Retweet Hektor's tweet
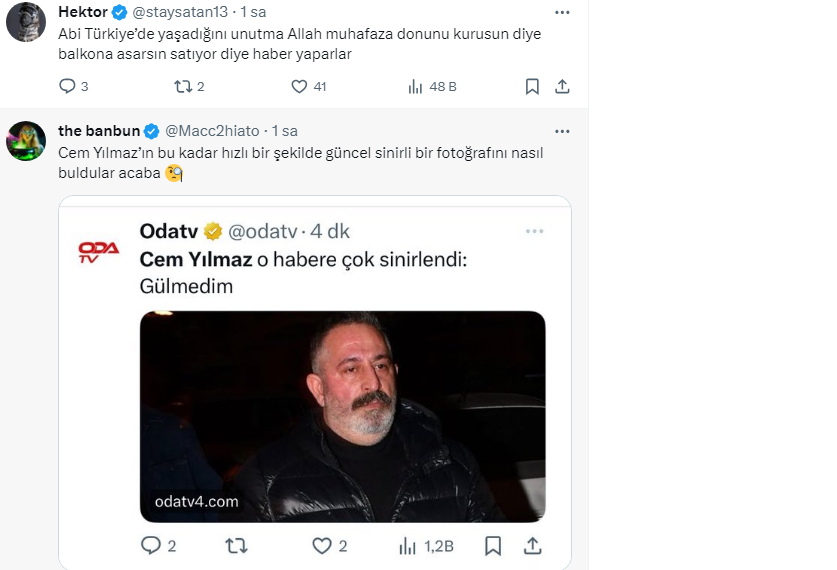 coord(183,87)
